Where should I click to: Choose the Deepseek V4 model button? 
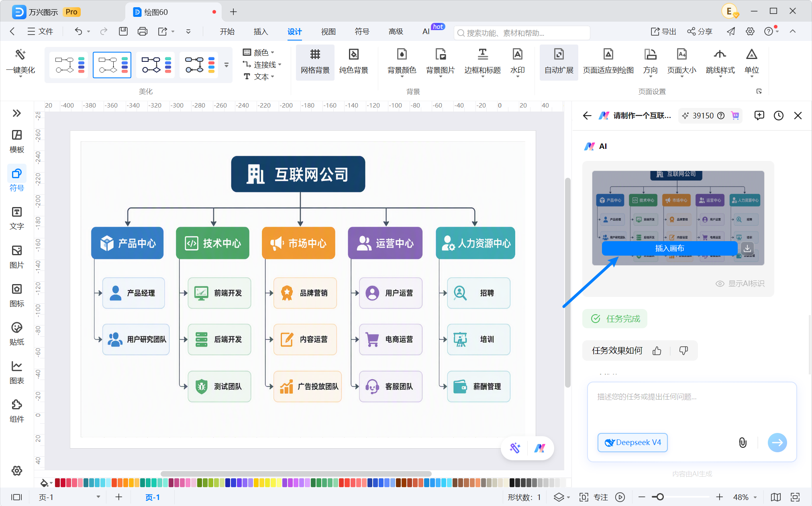tap(632, 442)
